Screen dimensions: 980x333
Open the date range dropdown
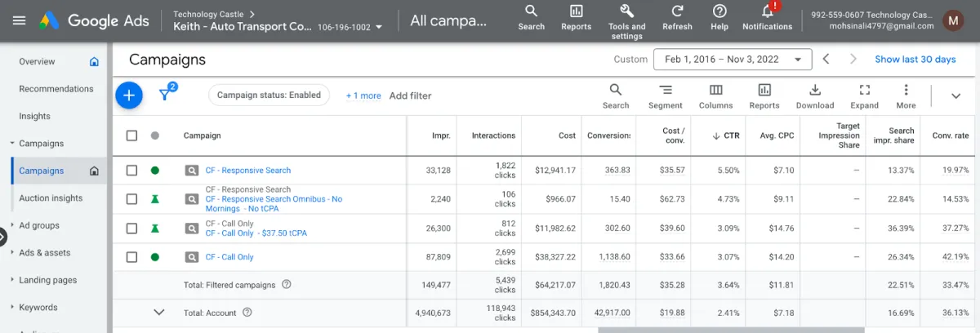click(733, 60)
